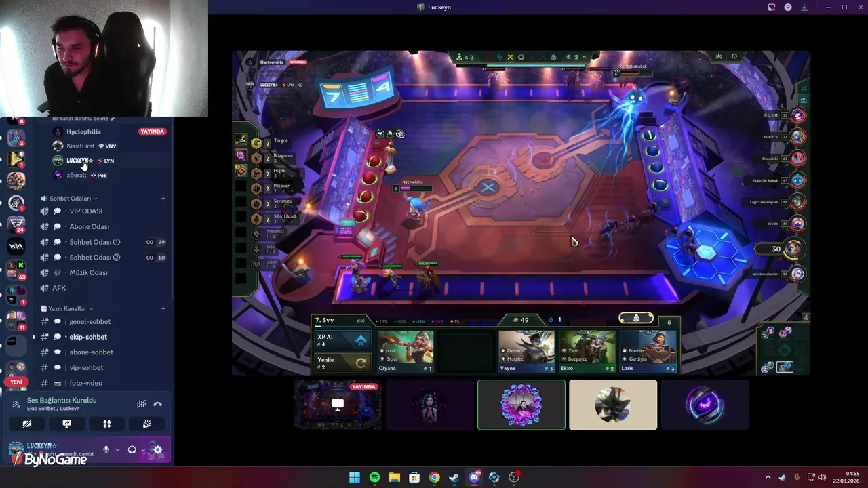The height and width of the screenshot is (488, 868).
Task: Open server with 63 badge in sidebar
Action: pyautogui.click(x=16, y=270)
